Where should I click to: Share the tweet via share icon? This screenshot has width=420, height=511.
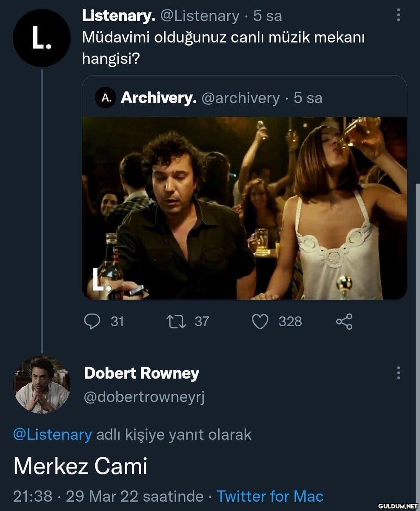[344, 322]
